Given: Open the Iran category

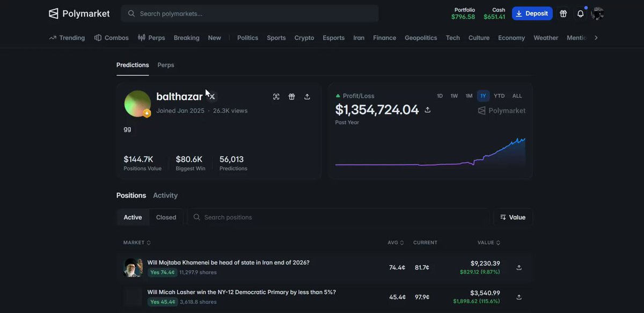Looking at the screenshot, I should click(358, 38).
